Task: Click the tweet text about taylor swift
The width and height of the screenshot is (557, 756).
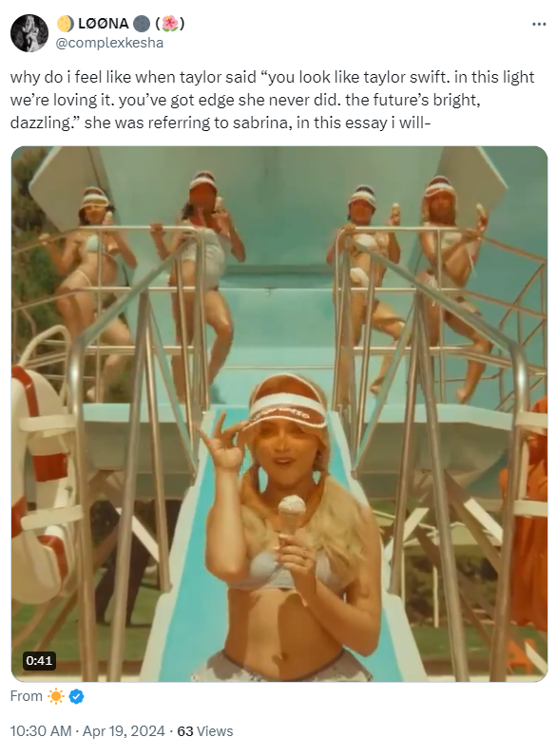Action: coord(273,100)
